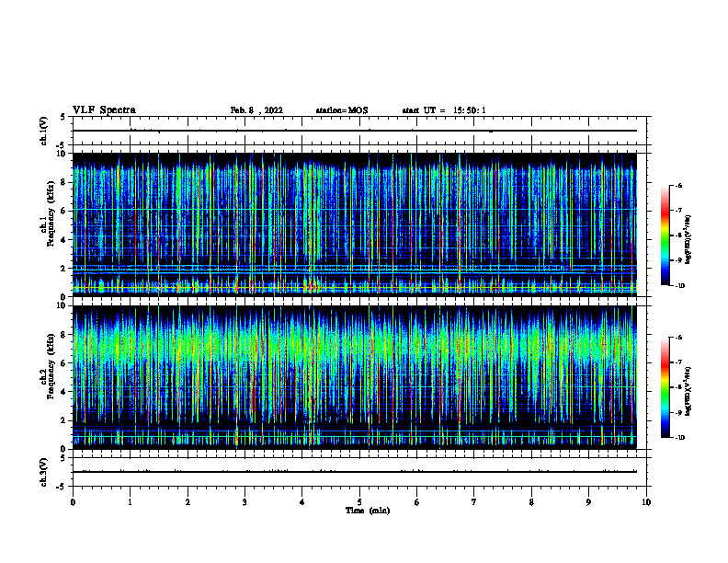Screen dimensions: 728x563
Task: Click time axis tick label "4"
Action: pyautogui.click(x=302, y=502)
